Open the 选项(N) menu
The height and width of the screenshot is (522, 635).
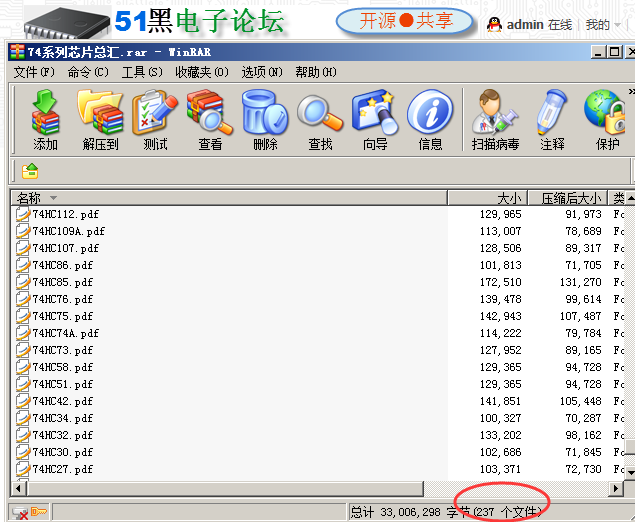(262, 72)
